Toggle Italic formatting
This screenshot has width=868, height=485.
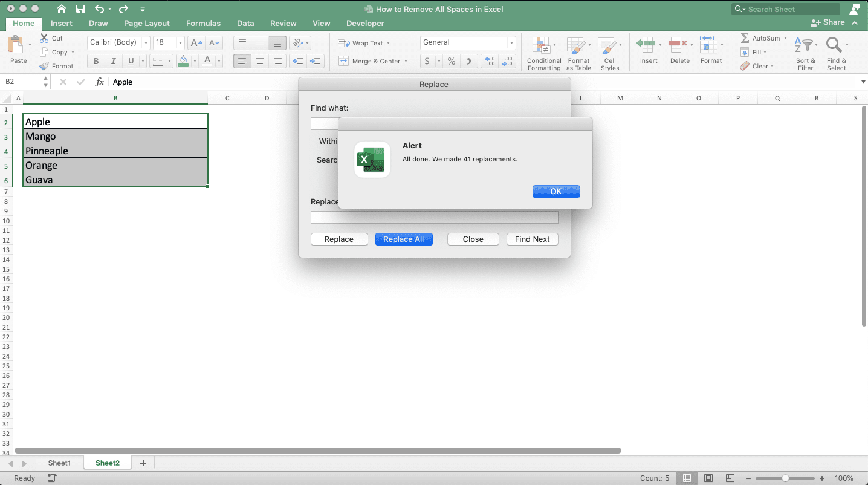113,61
